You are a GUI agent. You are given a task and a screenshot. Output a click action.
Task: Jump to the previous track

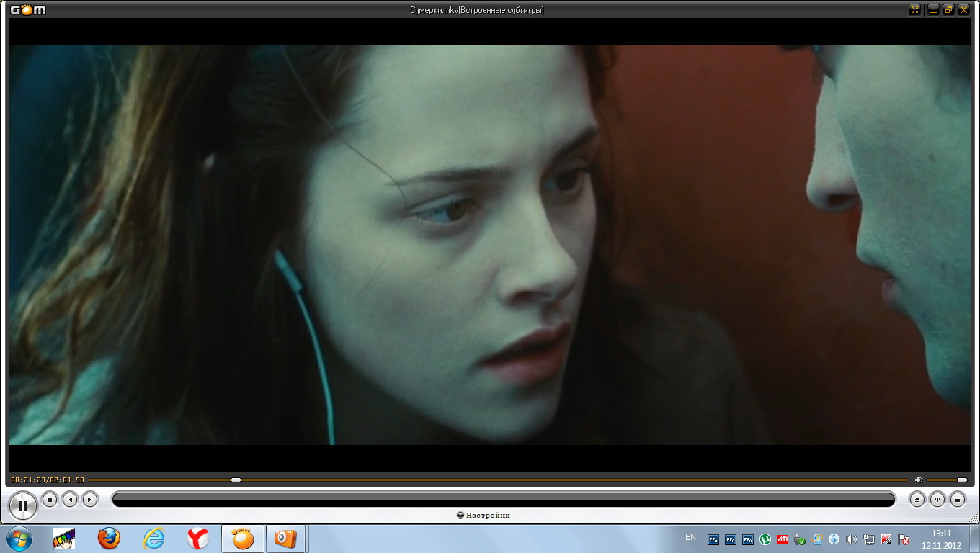pos(70,499)
